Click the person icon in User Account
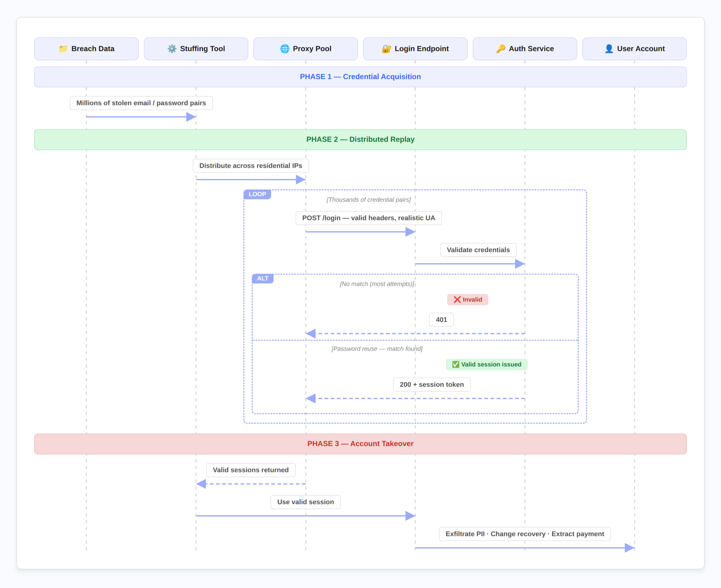721x588 pixels. 609,49
